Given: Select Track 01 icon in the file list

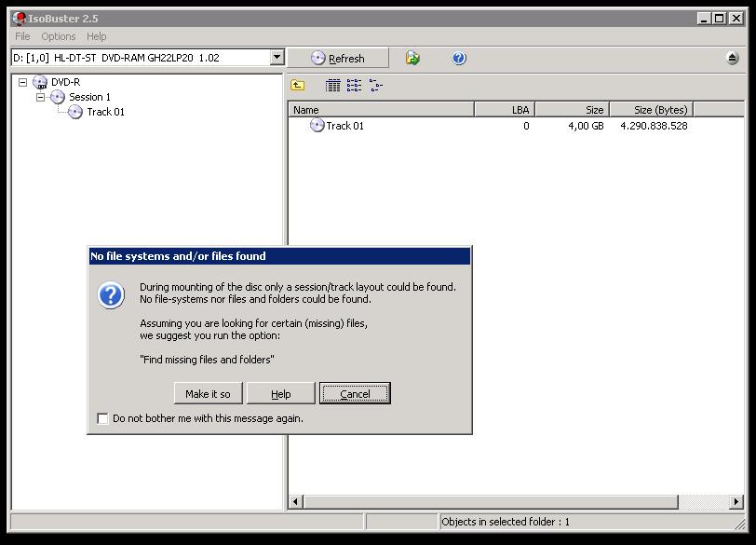Looking at the screenshot, I should tap(317, 126).
